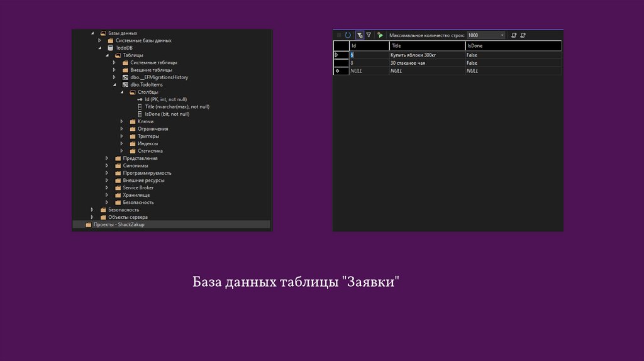Expand the "Системные базы данных" node

point(99,41)
